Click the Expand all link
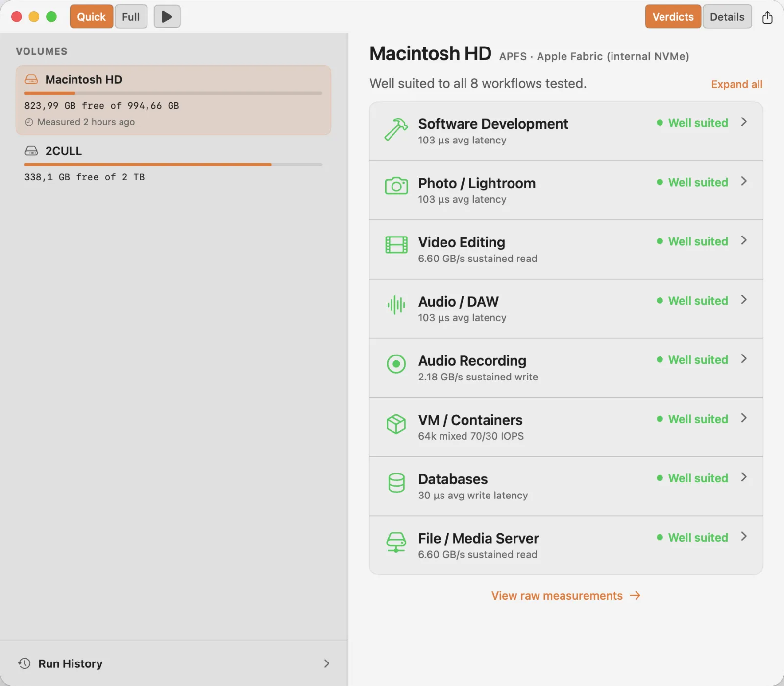 [736, 84]
